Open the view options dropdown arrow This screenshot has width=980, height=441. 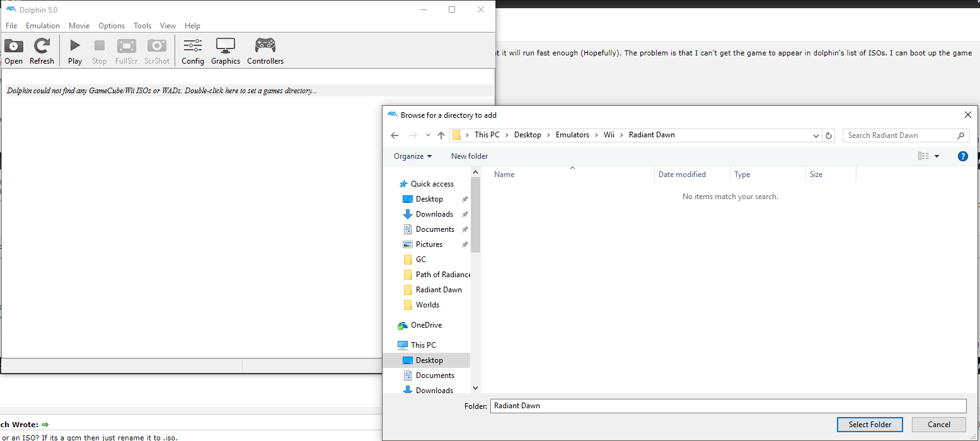click(x=937, y=156)
